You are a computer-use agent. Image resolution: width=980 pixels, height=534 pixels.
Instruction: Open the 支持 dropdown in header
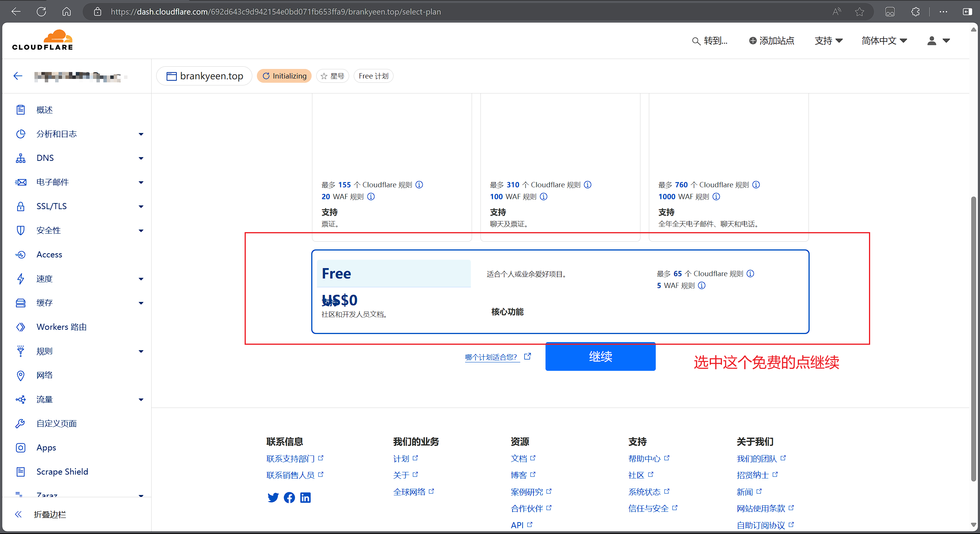pos(828,41)
